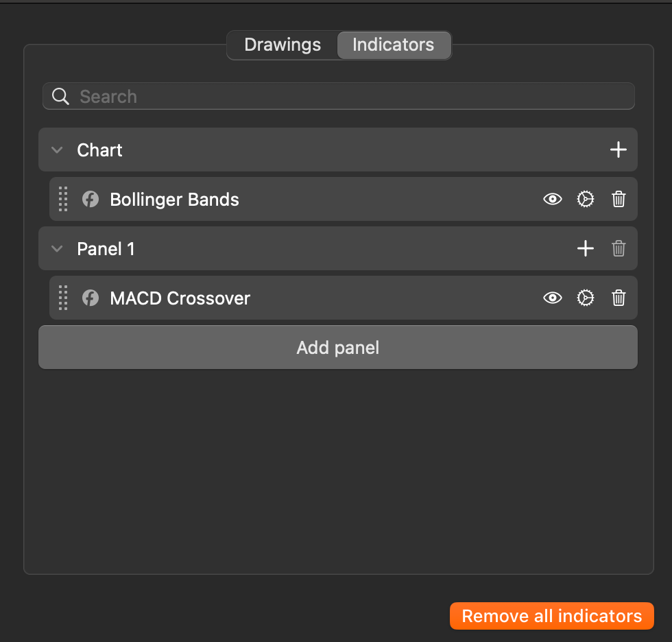Delete the MACD Crossover indicator
The height and width of the screenshot is (642, 672).
(619, 298)
